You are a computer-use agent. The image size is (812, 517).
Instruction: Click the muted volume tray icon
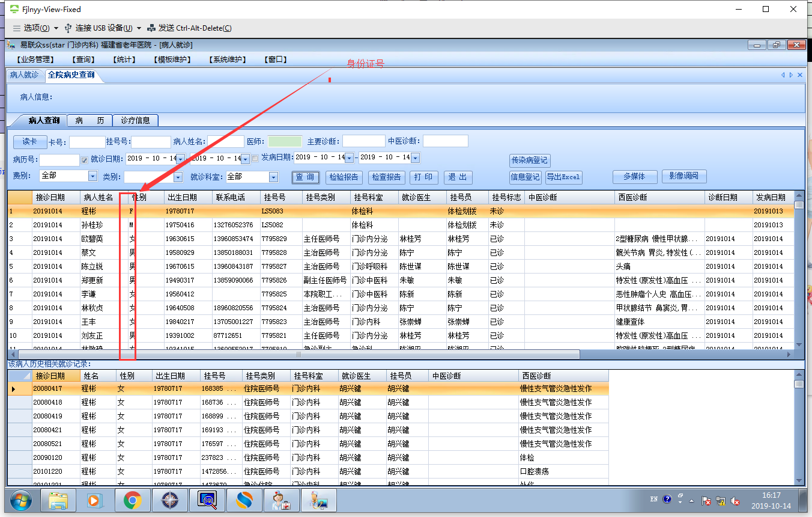[x=735, y=500]
